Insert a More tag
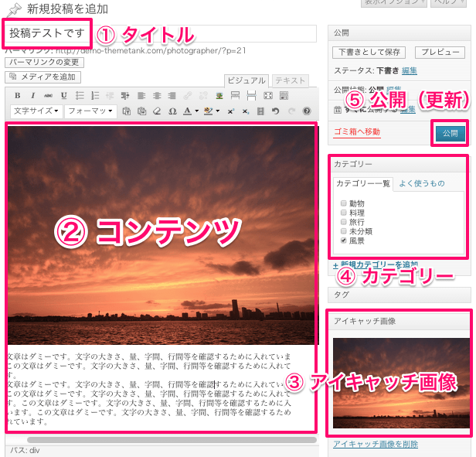The image size is (476, 457). pos(235,96)
